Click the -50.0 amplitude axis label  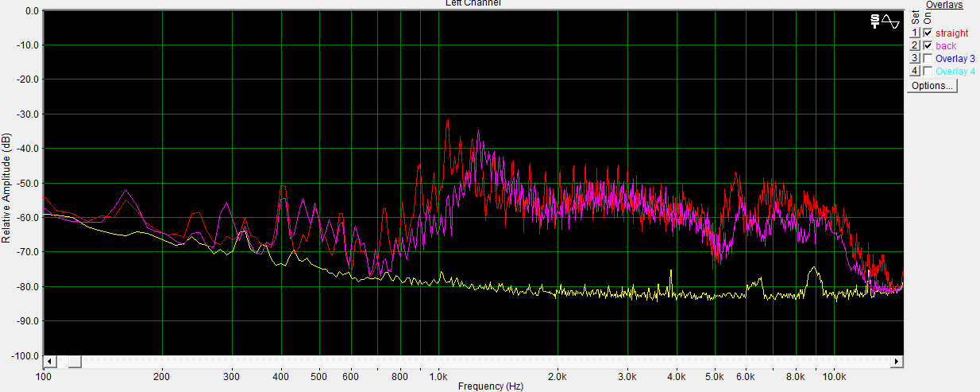pos(28,183)
